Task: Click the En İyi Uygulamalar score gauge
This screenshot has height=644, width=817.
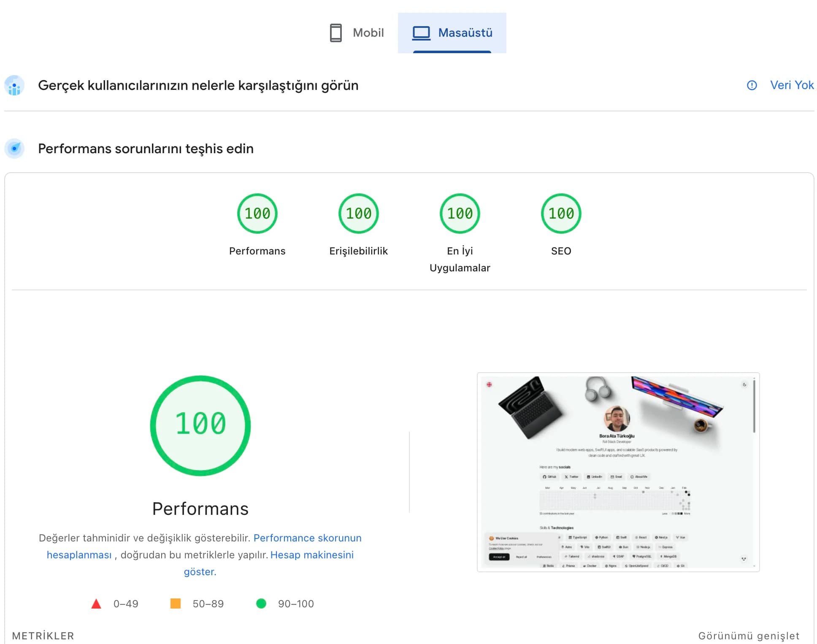Action: (460, 213)
